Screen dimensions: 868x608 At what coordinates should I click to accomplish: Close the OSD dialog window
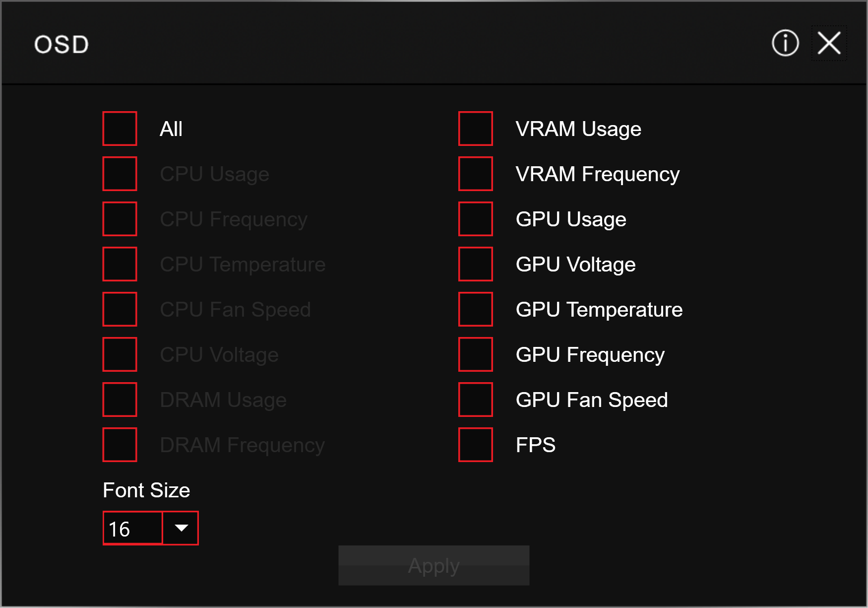pos(829,43)
